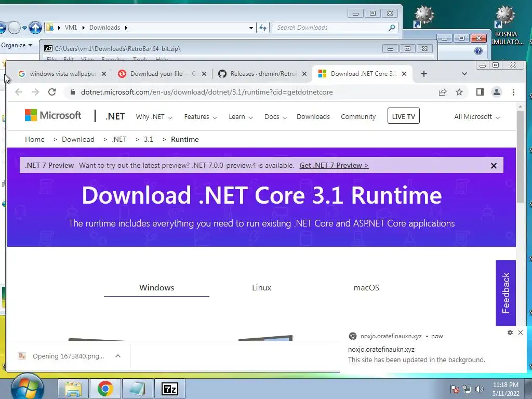Share this page icon in address bar
The image size is (532, 399).
(443, 92)
